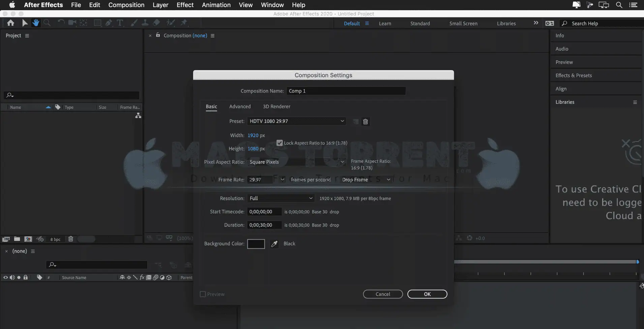
Task: Toggle the viewer lock icon on the Composition panel
Action: click(158, 35)
